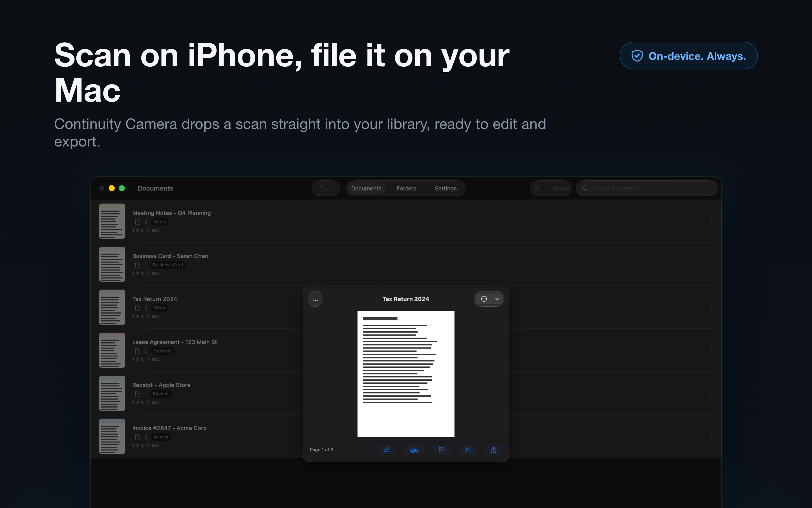Click page count icon on Invoice #2847 row
The height and width of the screenshot is (508, 812).
coord(138,437)
